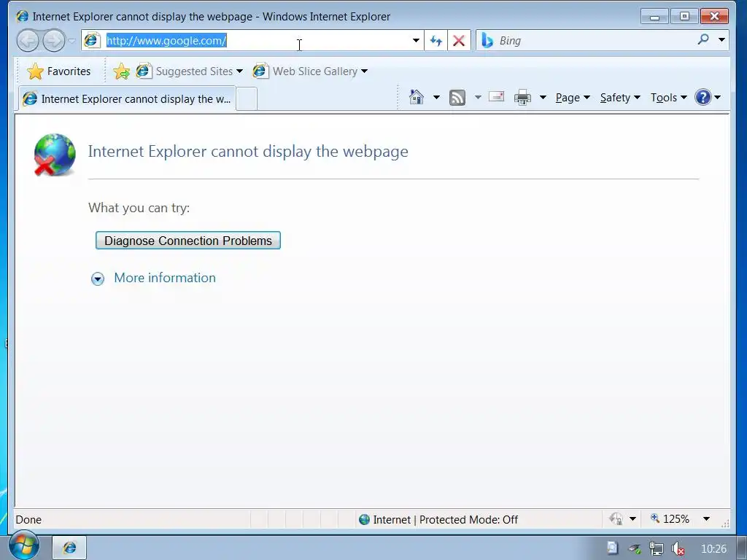Click the address bar page icon

[91, 41]
